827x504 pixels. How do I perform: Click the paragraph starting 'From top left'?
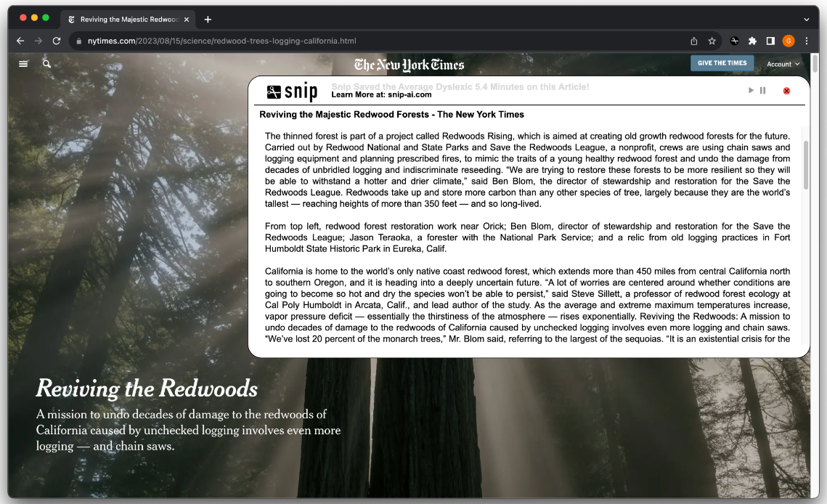tap(527, 237)
